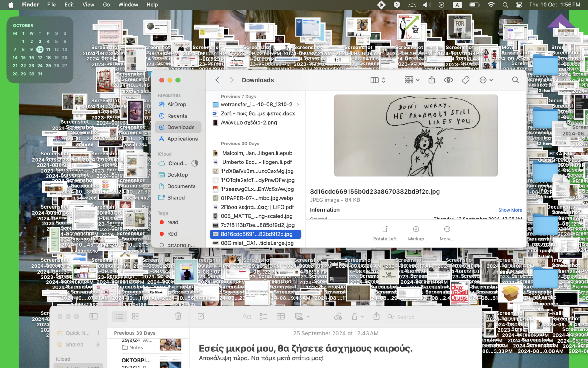Click the battery icon in menu bar
Viewport: 588px width, 368px height.
point(474,5)
